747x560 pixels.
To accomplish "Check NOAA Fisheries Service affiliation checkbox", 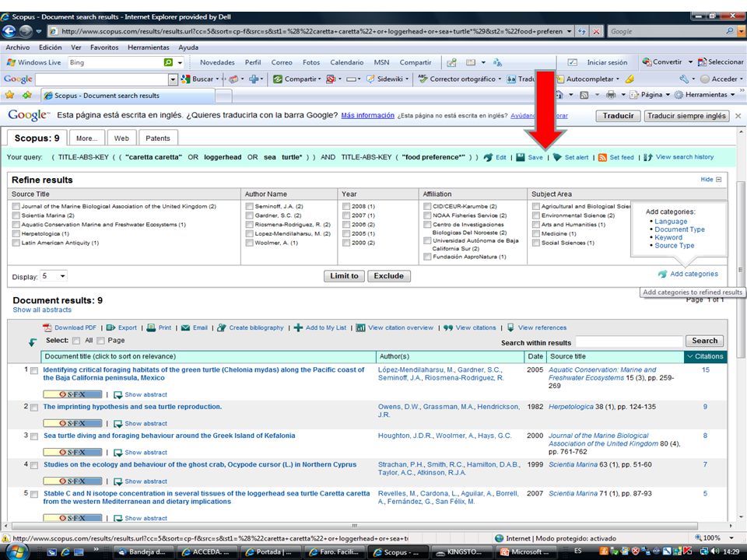I will pos(427,215).
